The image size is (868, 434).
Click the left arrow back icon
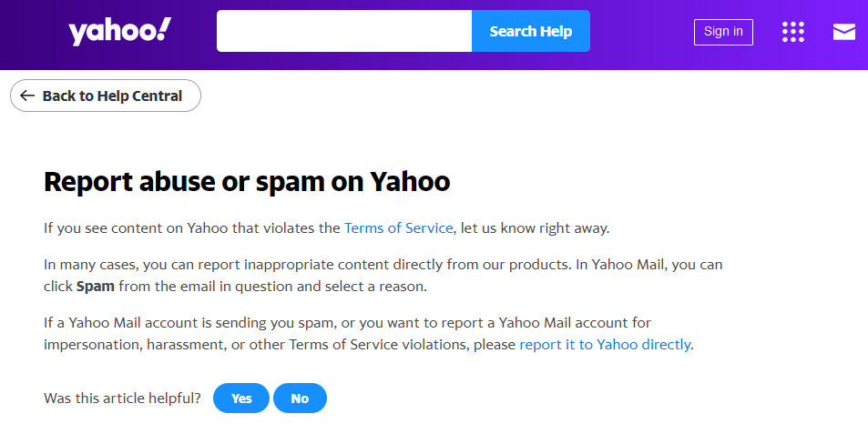pyautogui.click(x=27, y=96)
